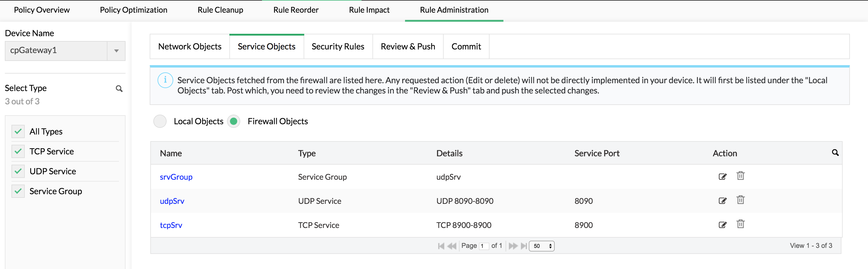Edit the srvGroup service object
The height and width of the screenshot is (269, 868).
722,177
